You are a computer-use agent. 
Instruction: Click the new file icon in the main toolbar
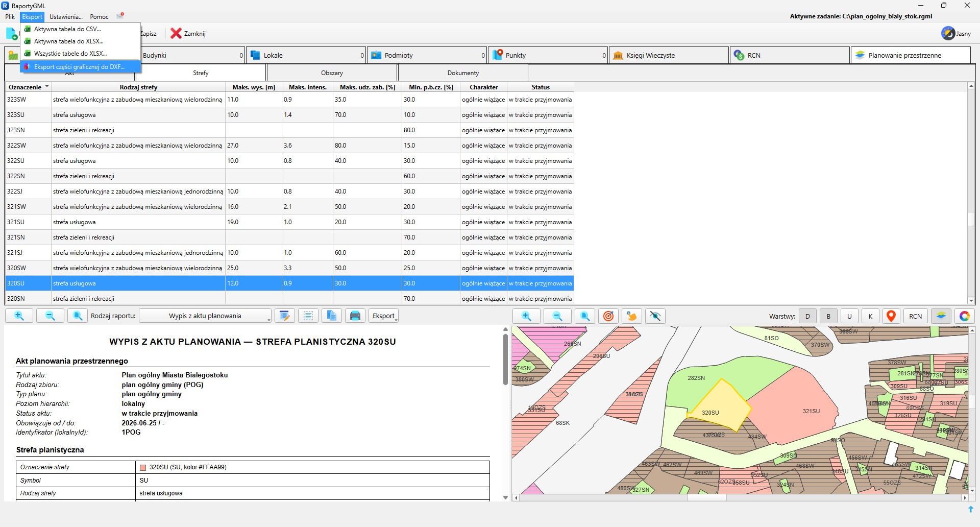click(x=11, y=34)
